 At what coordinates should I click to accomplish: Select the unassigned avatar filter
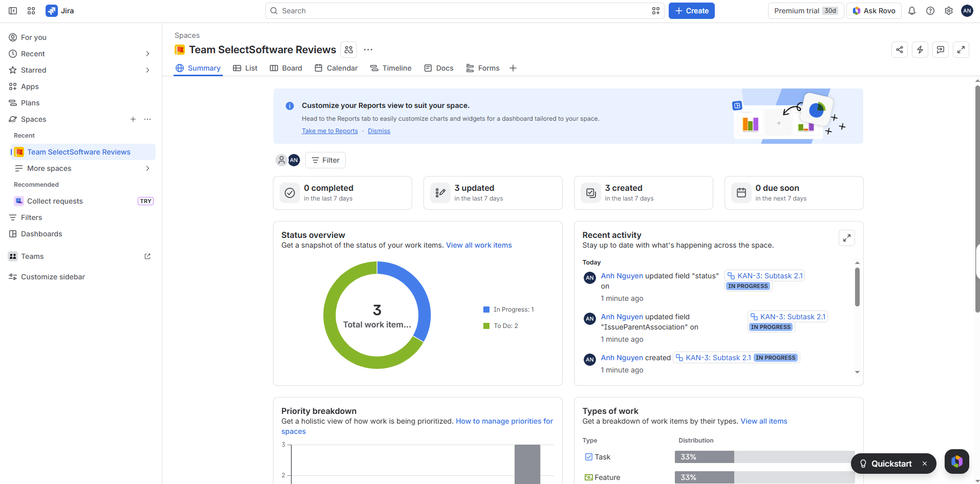(x=282, y=160)
